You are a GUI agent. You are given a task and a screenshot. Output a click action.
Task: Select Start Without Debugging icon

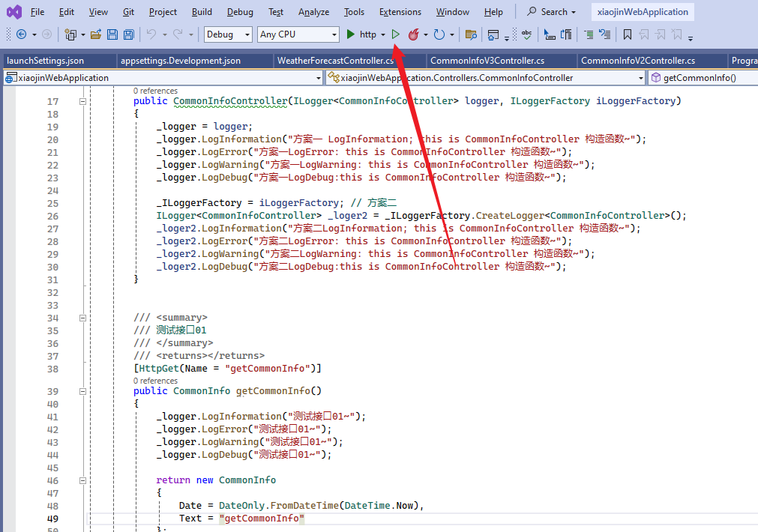pos(395,34)
